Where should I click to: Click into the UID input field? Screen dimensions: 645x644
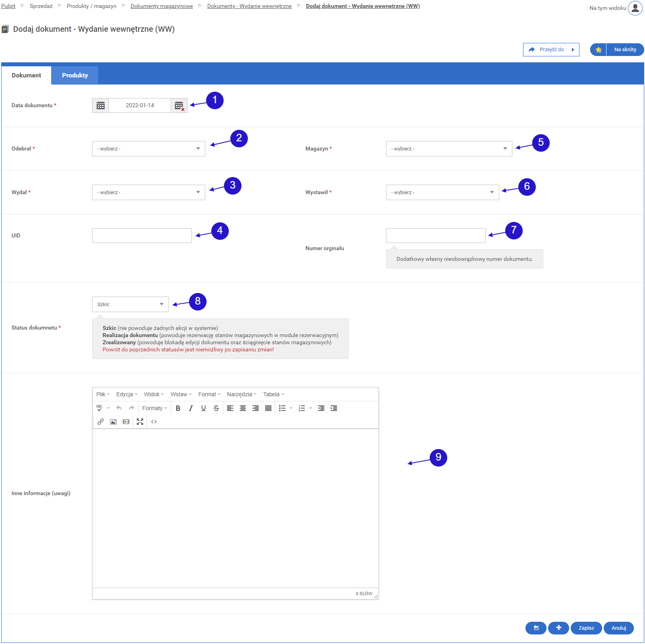pos(142,236)
